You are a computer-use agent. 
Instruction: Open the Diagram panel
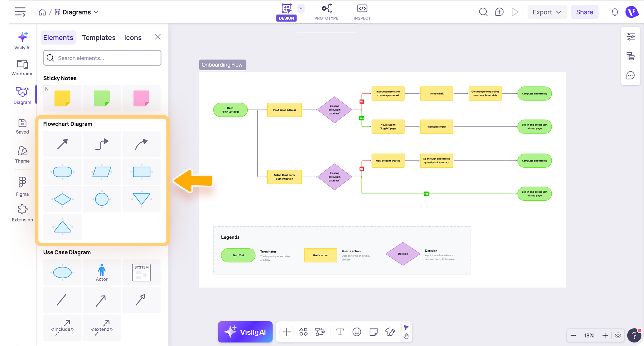[22, 96]
